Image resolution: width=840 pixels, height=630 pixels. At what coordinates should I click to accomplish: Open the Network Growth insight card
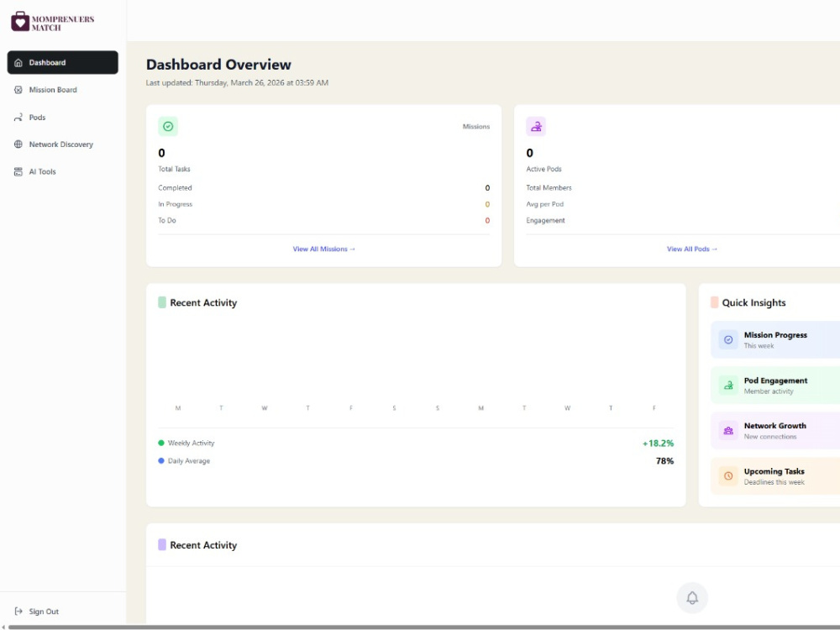pyautogui.click(x=775, y=431)
